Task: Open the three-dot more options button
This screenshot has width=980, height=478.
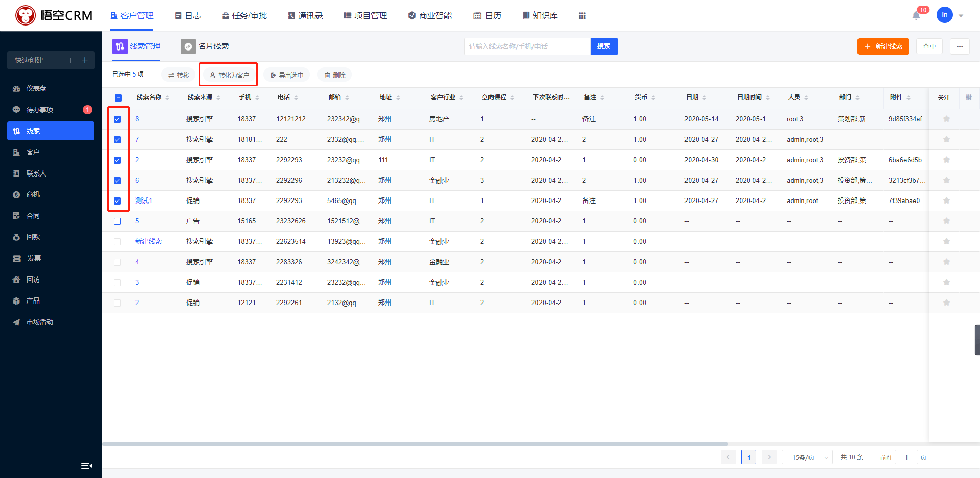Action: tap(960, 46)
